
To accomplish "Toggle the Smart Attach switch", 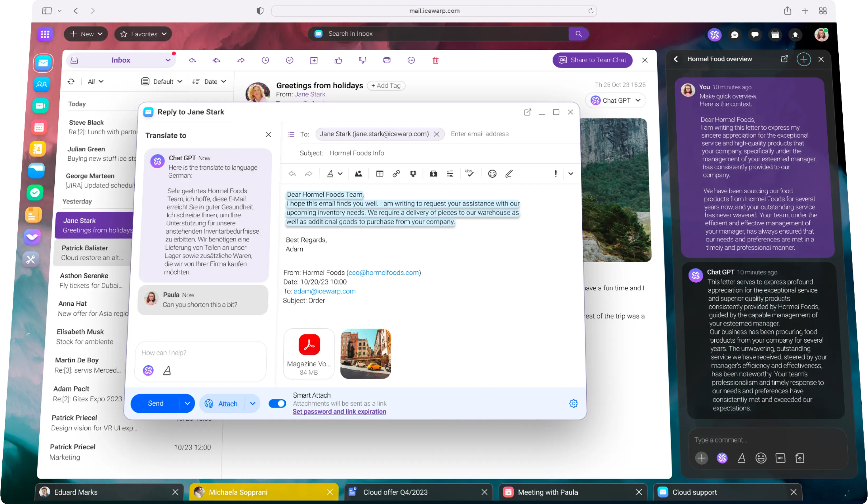I will click(x=277, y=403).
